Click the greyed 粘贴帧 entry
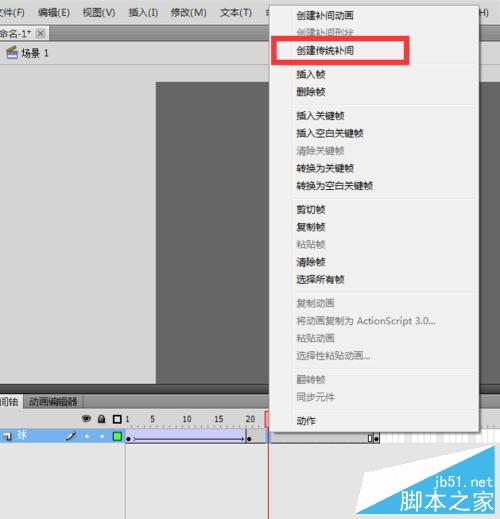Viewport: 500px width, 519px height. [311, 244]
